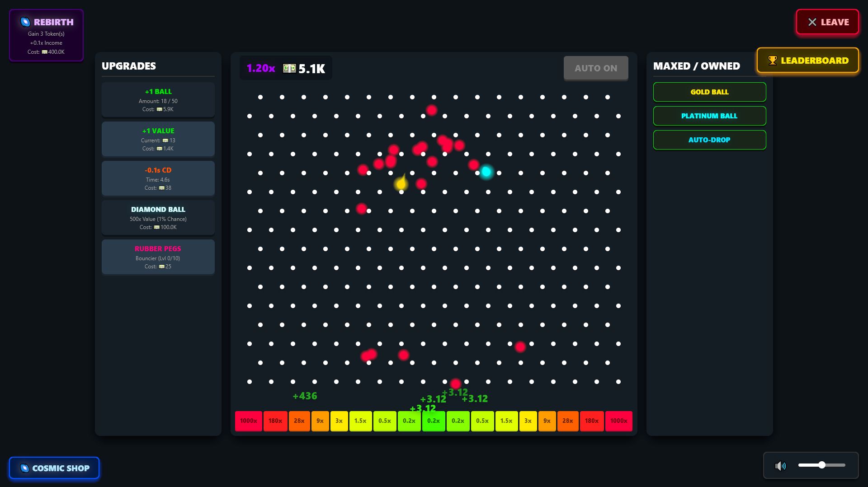Click the leftmost red 1000x multiplier slot
Screen dimensions: 868x487
[x=248, y=421]
